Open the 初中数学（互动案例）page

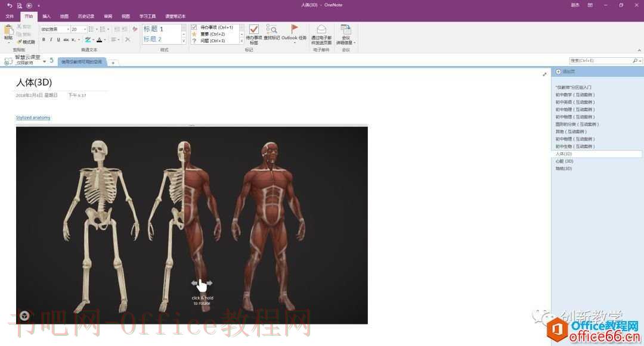[575, 95]
